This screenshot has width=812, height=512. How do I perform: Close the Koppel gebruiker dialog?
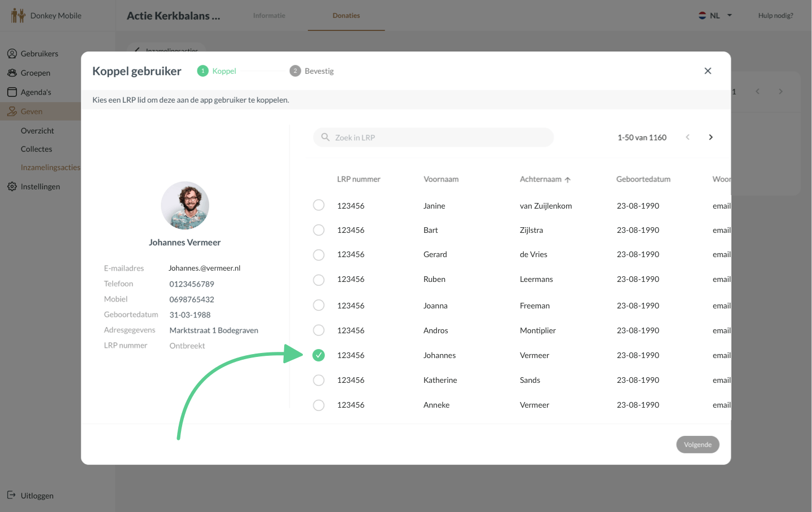coord(708,70)
